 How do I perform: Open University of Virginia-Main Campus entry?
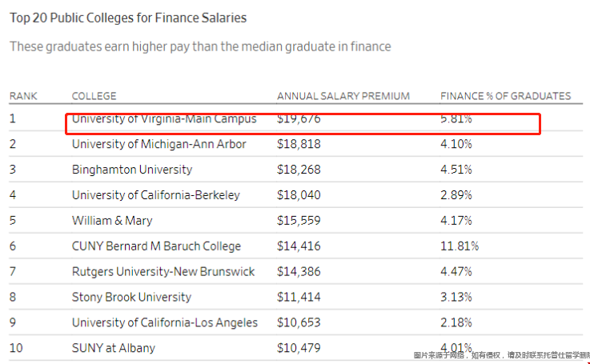pos(164,118)
